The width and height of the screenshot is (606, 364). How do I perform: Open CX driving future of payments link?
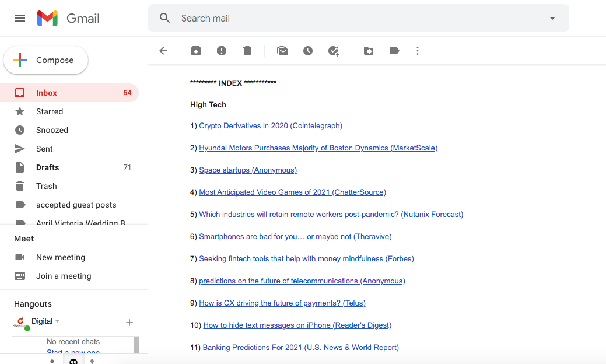tap(282, 303)
